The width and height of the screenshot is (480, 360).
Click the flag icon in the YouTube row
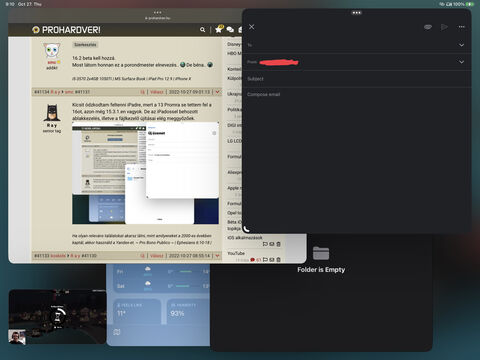coord(265,260)
